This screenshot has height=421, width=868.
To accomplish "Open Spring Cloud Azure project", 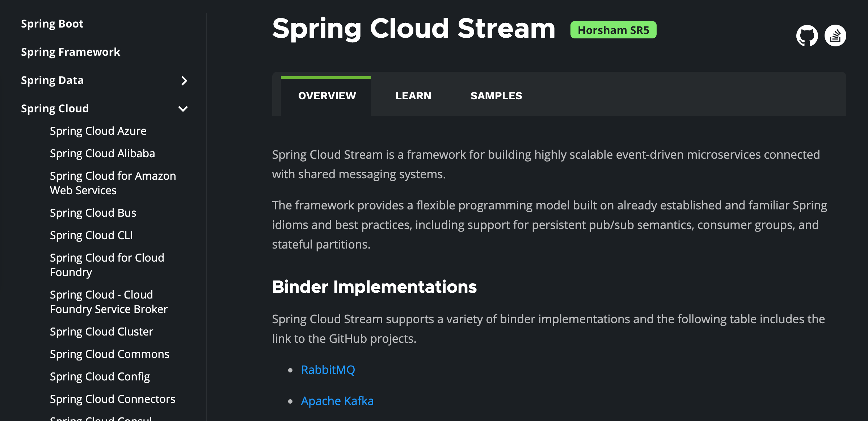I will (x=98, y=131).
